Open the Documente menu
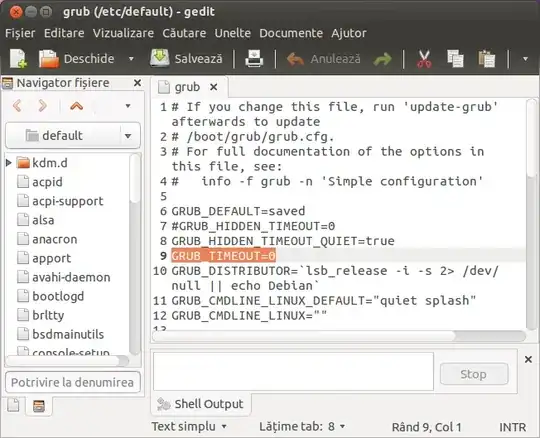 click(291, 33)
